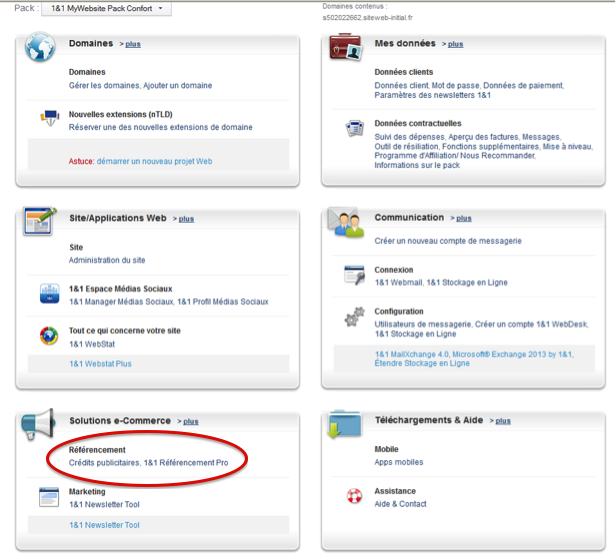Click the Messages link under Données contractuelles
The image size is (616, 554).
(x=541, y=137)
